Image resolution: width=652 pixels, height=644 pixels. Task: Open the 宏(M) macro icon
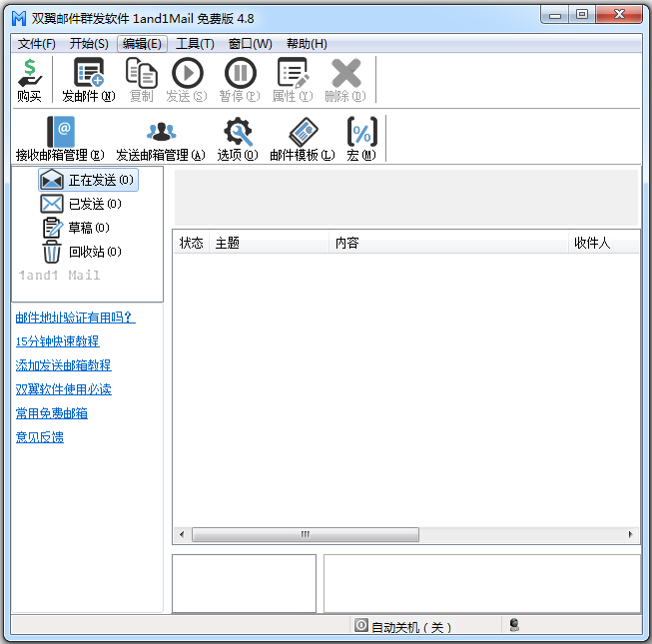click(x=361, y=139)
